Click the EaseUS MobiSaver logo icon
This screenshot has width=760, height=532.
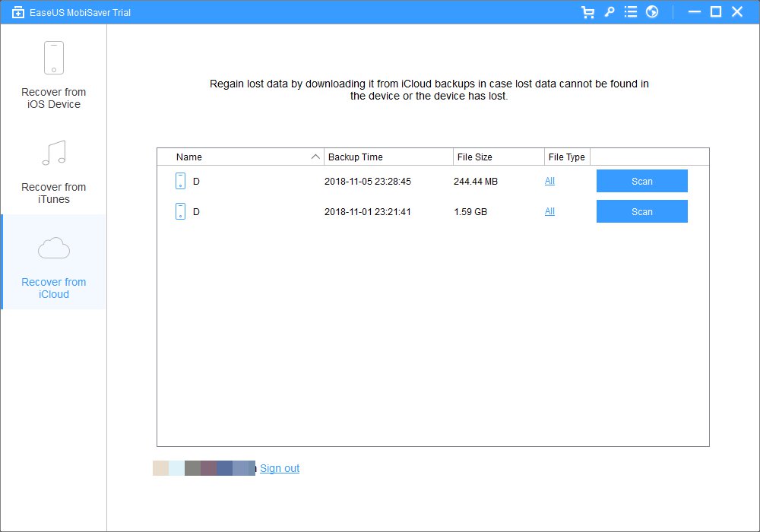[x=18, y=12]
